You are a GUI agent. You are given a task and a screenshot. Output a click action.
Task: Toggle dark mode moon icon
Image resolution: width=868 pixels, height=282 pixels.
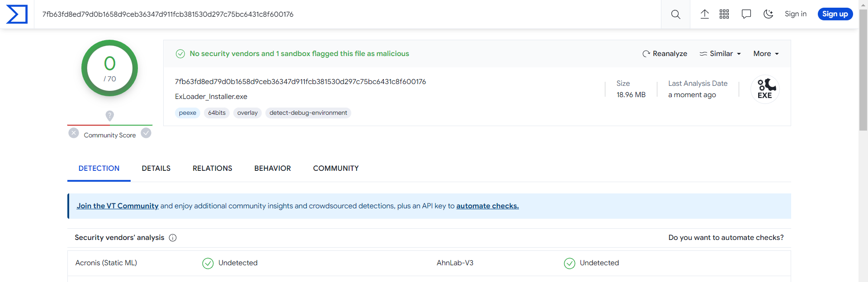coord(768,14)
